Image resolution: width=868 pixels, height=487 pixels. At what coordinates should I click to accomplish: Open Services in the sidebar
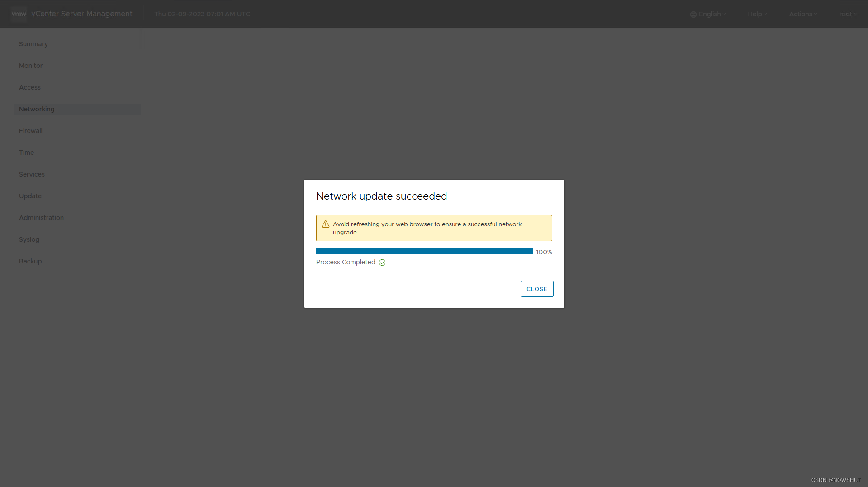(32, 174)
